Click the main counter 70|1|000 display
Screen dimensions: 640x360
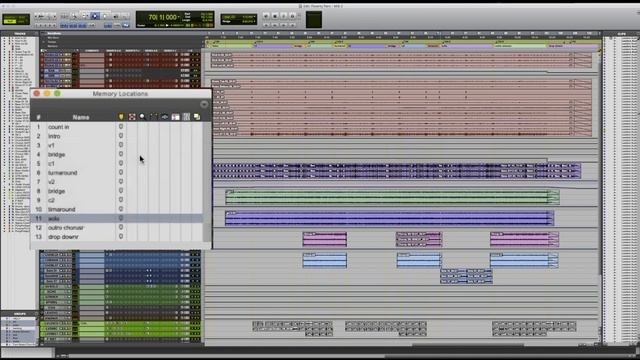(x=162, y=17)
